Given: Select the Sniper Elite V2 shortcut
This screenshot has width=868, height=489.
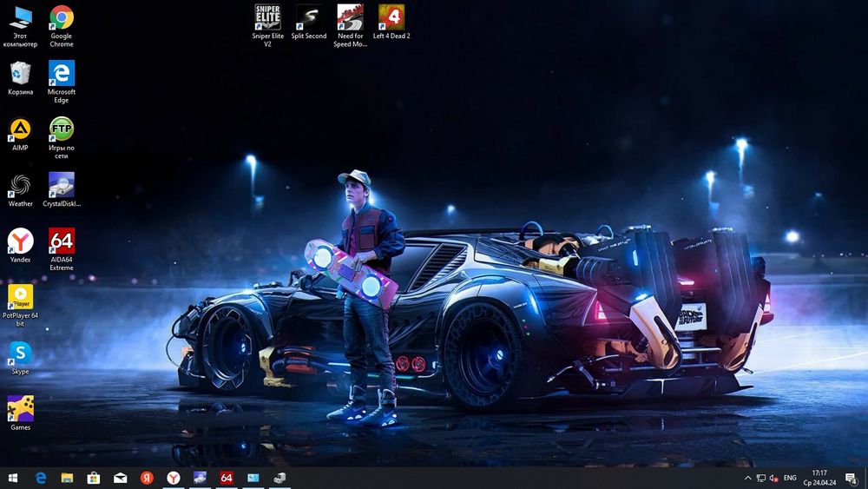Looking at the screenshot, I should pos(268,25).
